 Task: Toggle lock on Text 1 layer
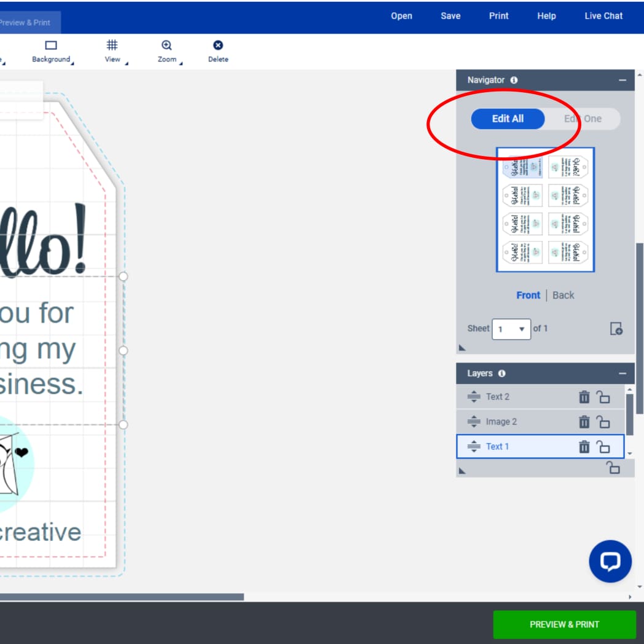click(x=603, y=447)
